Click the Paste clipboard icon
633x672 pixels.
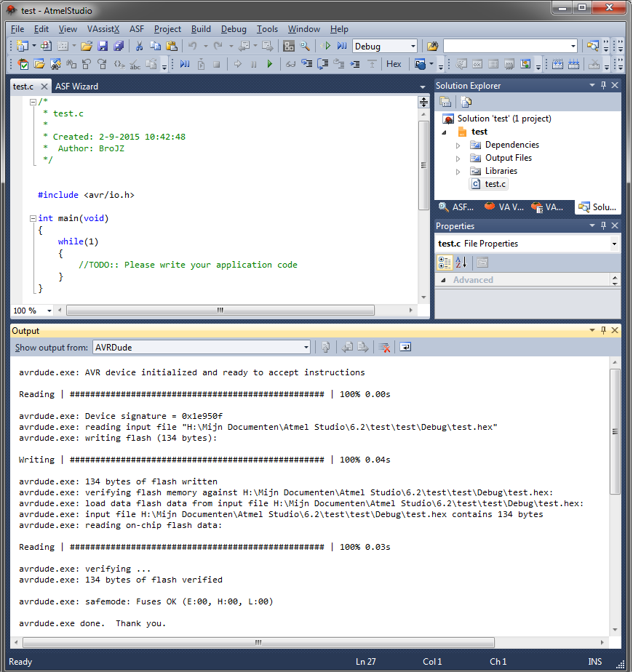(172, 46)
